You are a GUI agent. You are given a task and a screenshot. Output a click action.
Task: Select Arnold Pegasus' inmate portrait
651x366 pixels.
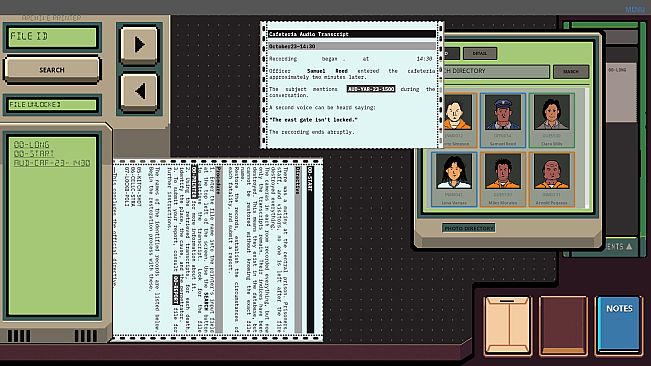pyautogui.click(x=552, y=179)
